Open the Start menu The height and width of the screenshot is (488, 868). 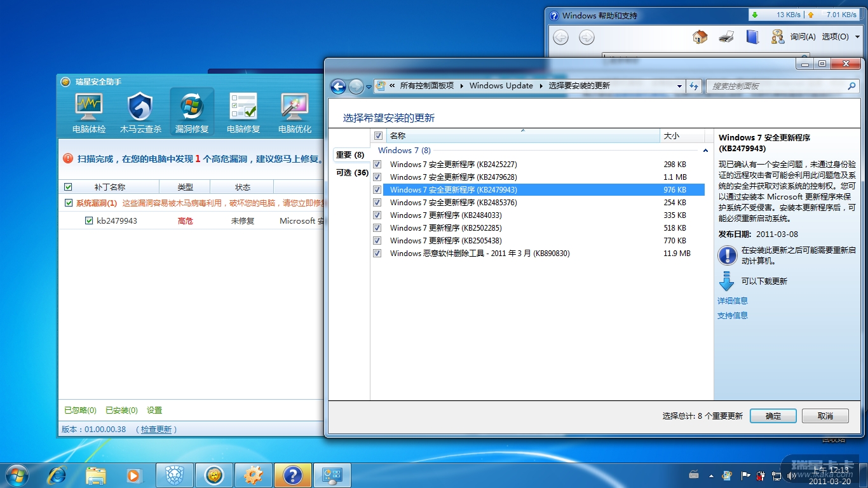coord(16,475)
